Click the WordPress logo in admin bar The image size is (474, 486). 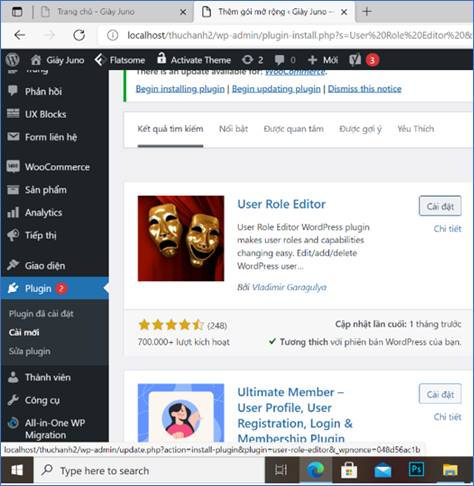pyautogui.click(x=13, y=60)
